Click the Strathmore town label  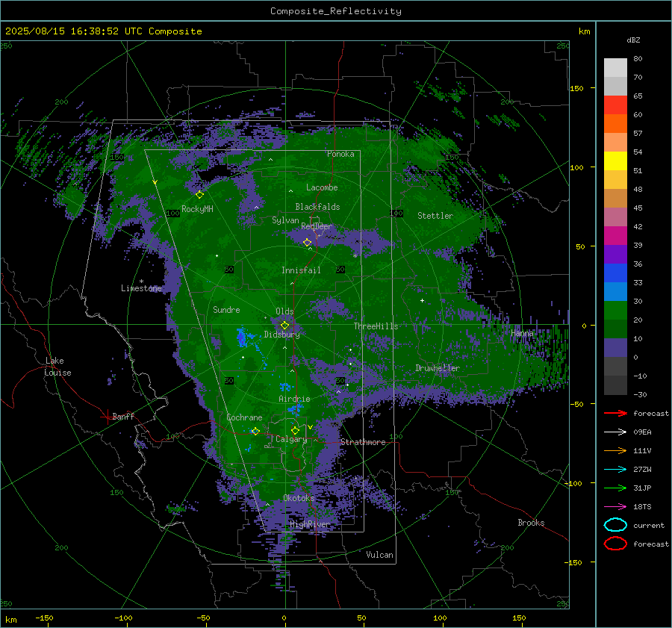click(x=363, y=442)
